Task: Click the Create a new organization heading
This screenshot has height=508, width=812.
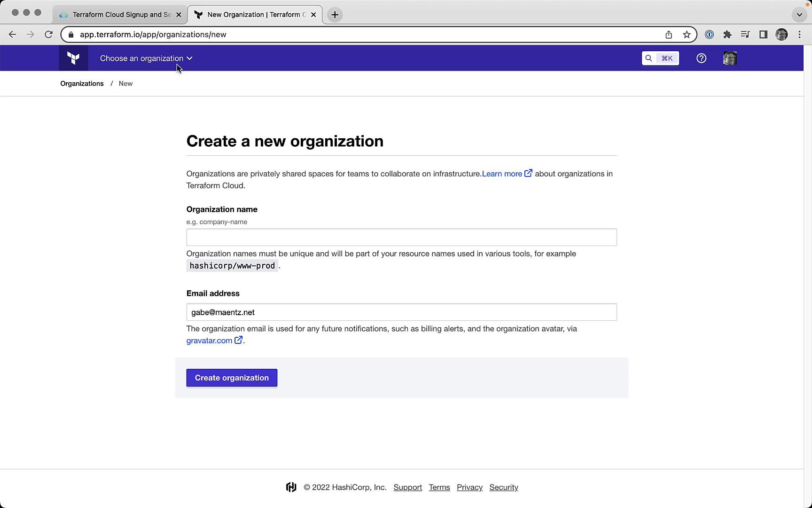Action: 285,141
